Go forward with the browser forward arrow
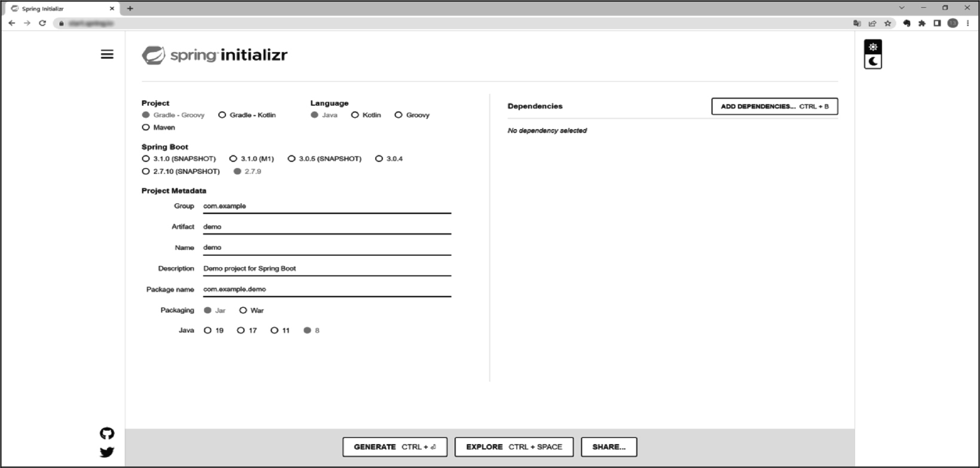 [x=27, y=23]
